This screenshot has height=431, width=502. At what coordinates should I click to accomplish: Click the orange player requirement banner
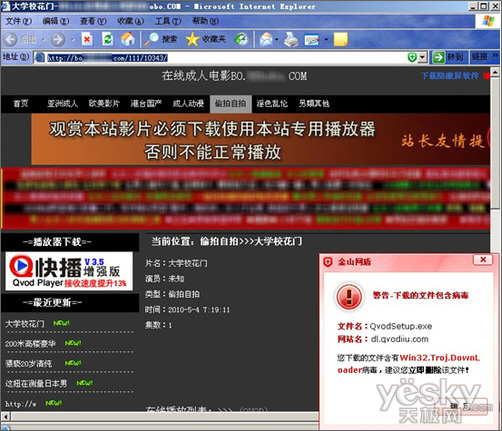[x=261, y=139]
